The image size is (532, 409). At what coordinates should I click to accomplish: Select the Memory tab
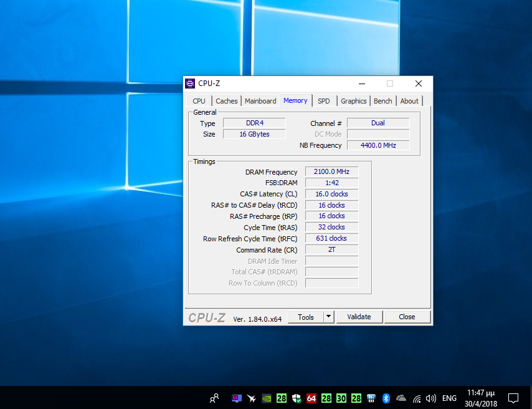295,100
